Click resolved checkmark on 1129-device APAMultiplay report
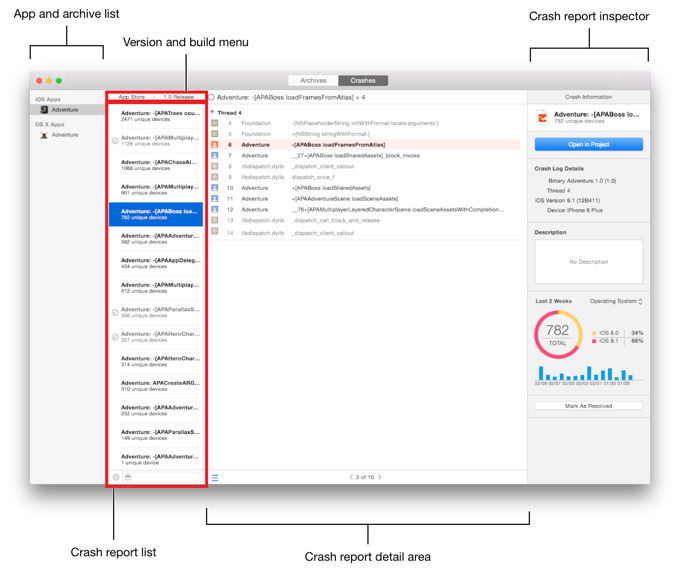The height and width of the screenshot is (570, 680). 115,141
